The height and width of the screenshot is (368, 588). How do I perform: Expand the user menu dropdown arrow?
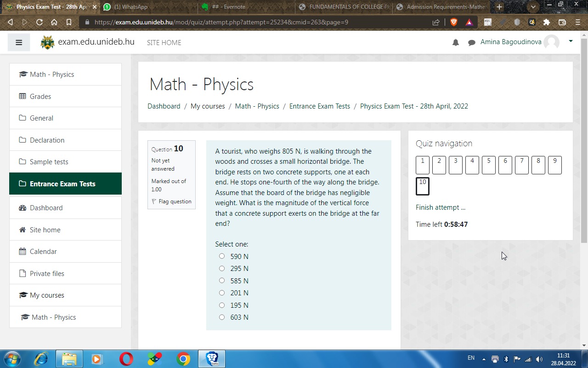(x=571, y=41)
